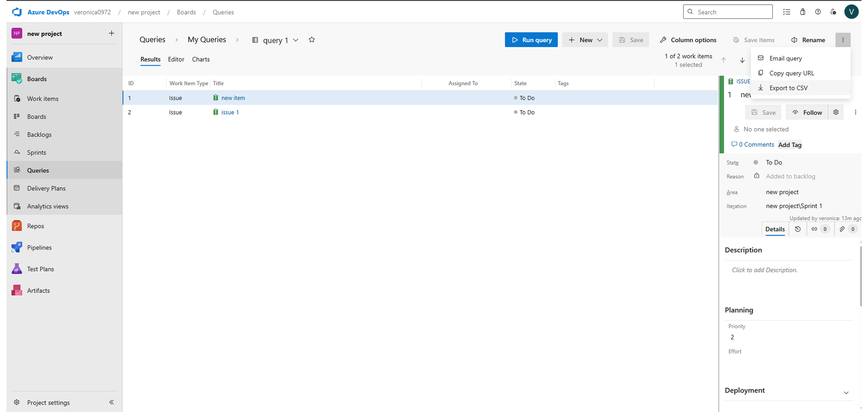The height and width of the screenshot is (412, 868).
Task: Open Project settings
Action: (48, 402)
